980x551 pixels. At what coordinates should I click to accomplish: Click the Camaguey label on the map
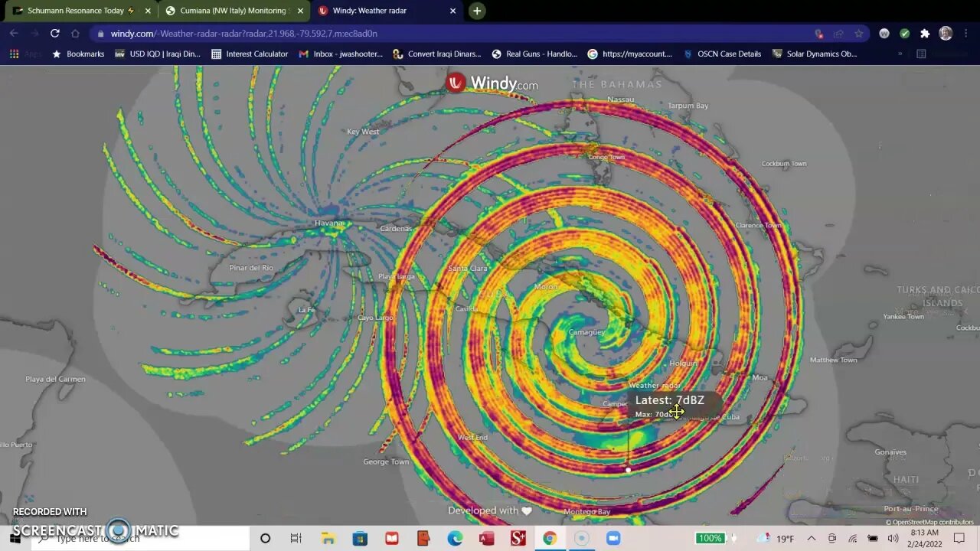[x=587, y=332]
